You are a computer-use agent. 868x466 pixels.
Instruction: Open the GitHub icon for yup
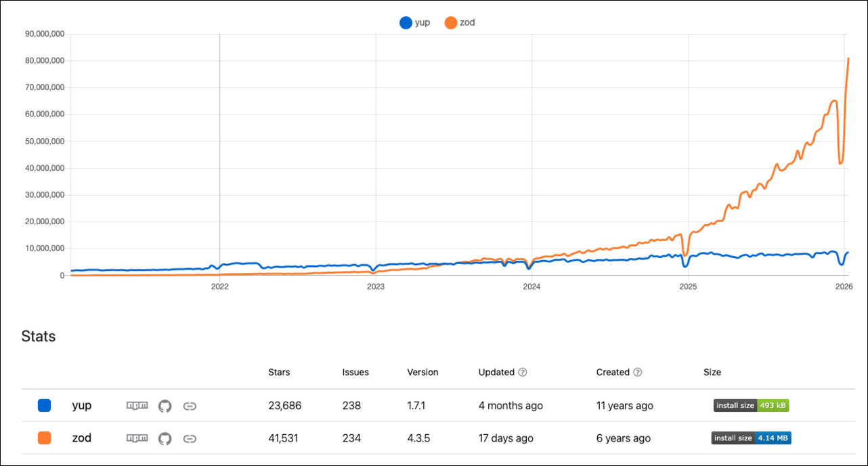click(x=165, y=406)
